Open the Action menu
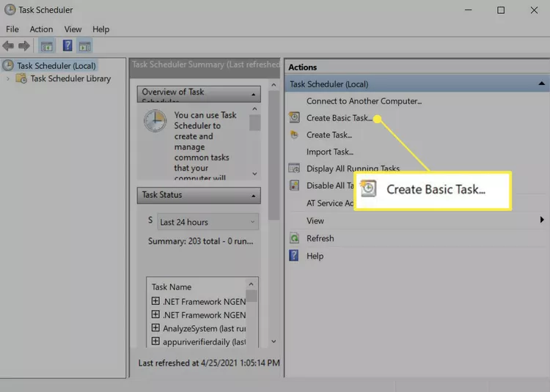 pos(41,29)
